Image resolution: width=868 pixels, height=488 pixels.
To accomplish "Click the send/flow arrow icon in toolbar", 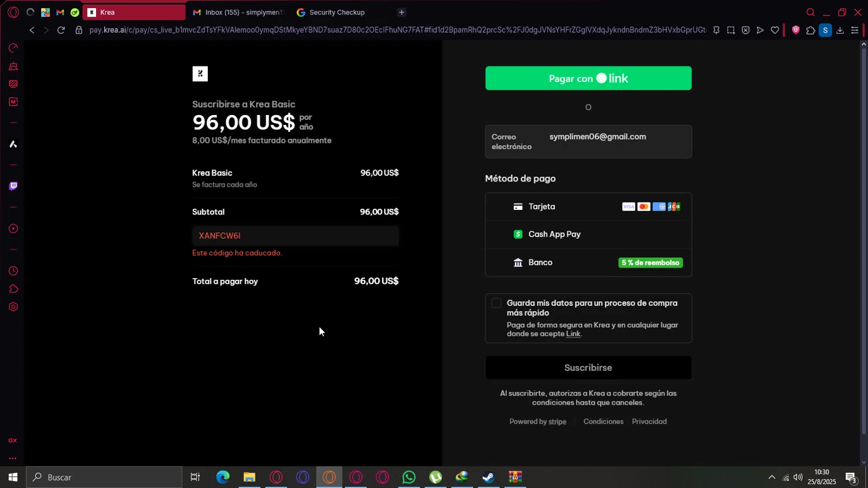I will pyautogui.click(x=760, y=30).
